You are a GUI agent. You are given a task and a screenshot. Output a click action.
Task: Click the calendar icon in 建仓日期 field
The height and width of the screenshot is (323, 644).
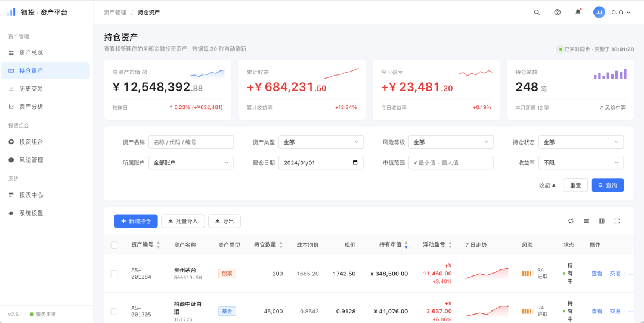355,163
